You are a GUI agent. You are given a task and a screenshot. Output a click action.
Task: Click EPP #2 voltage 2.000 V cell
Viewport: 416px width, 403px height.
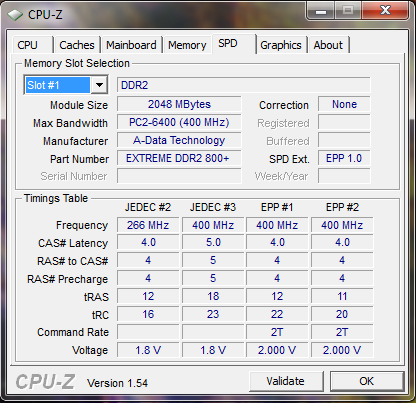[342, 350]
